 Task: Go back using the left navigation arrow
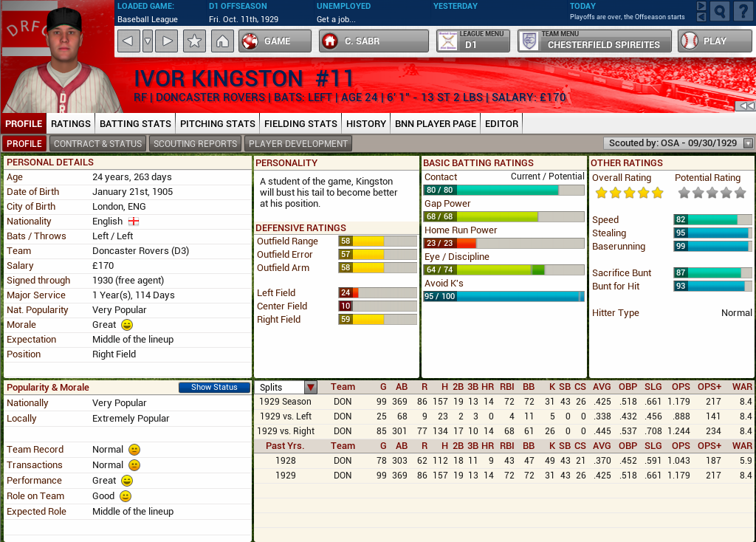pos(128,41)
